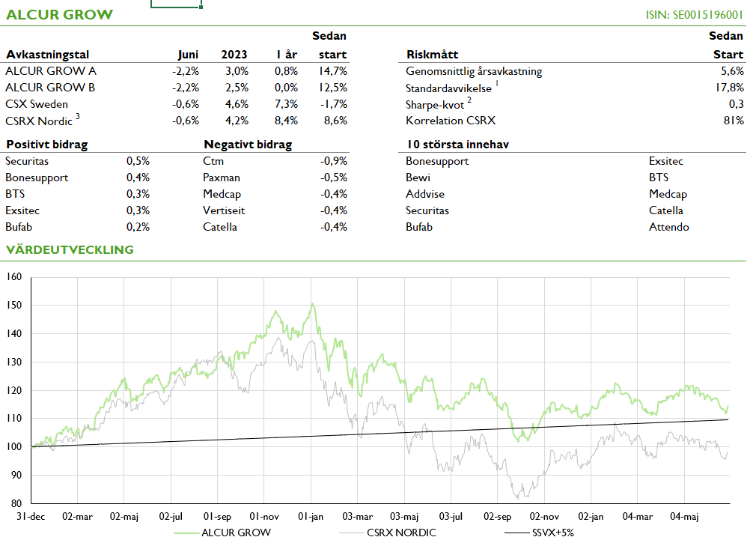This screenshot has width=756, height=546.
Task: Click the ISIN SE0015196001 text
Action: point(694,15)
